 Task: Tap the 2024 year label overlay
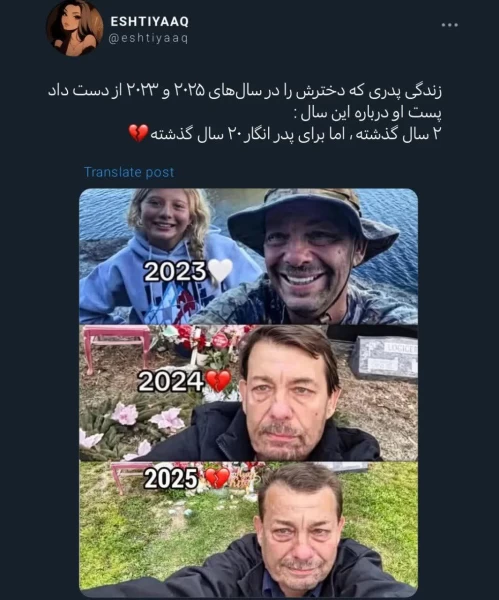171,382
